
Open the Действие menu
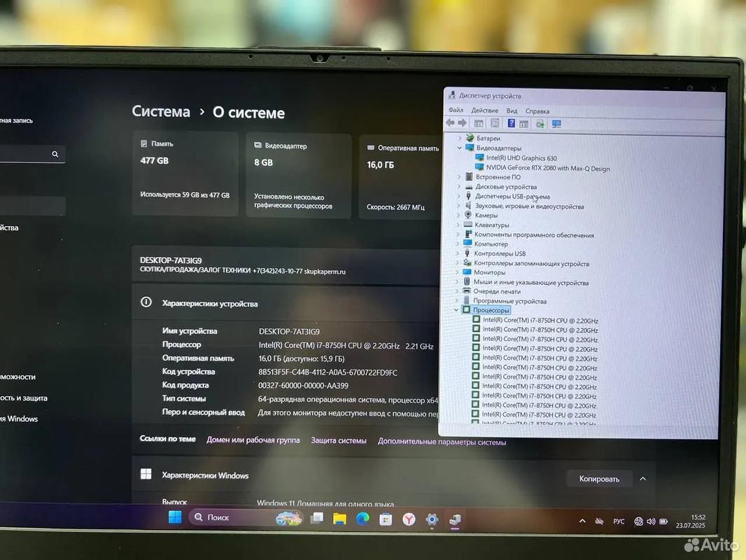click(x=484, y=111)
